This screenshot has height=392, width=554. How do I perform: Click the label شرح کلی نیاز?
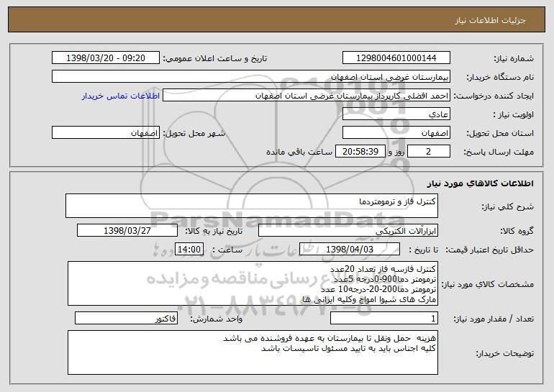[508, 206]
